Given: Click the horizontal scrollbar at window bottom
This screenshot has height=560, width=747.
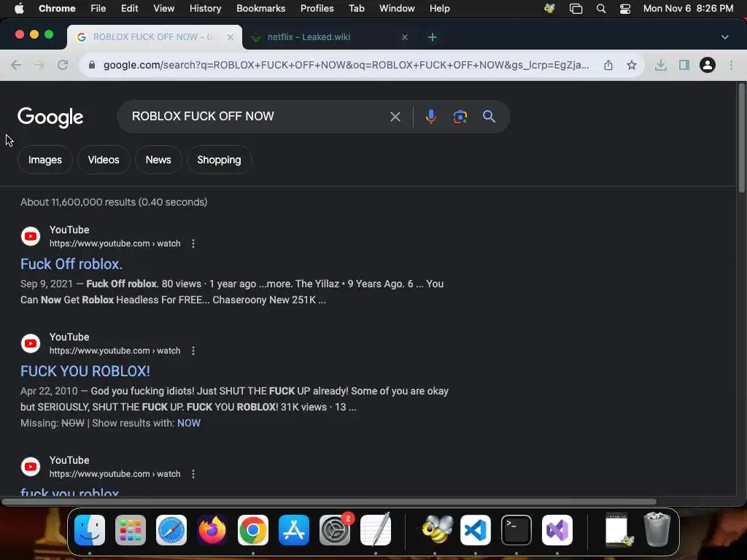Looking at the screenshot, I should [x=329, y=502].
